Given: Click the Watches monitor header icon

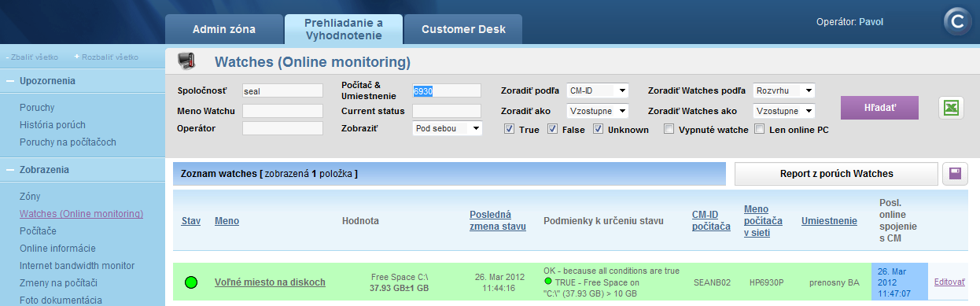Looking at the screenshot, I should (186, 61).
